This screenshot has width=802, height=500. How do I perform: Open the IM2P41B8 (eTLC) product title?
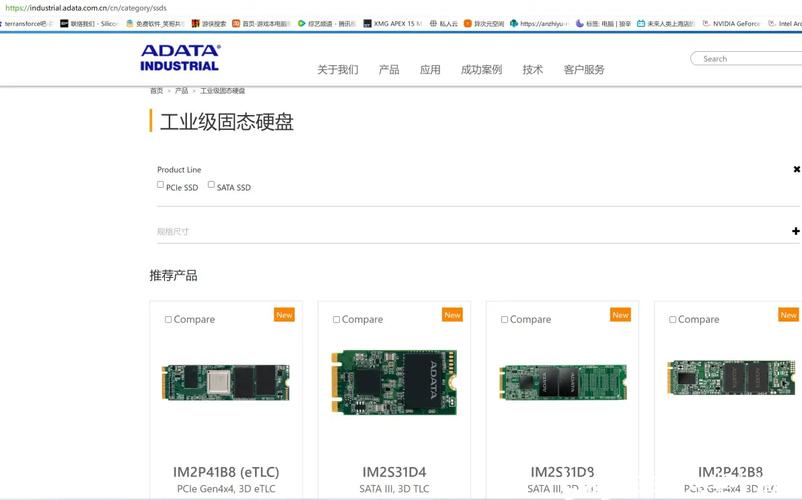pyautogui.click(x=226, y=472)
